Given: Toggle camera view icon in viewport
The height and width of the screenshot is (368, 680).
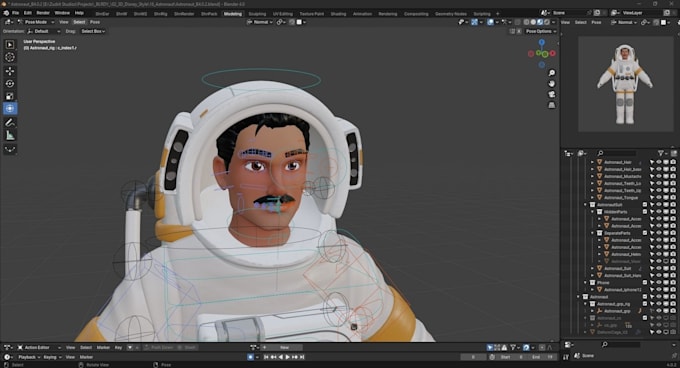Looking at the screenshot, I should point(552,94).
